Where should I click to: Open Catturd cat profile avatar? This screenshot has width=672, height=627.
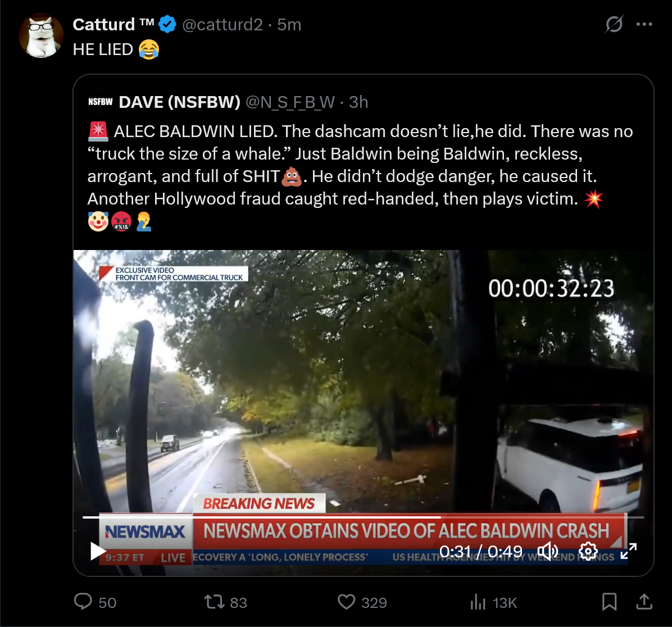[41, 36]
